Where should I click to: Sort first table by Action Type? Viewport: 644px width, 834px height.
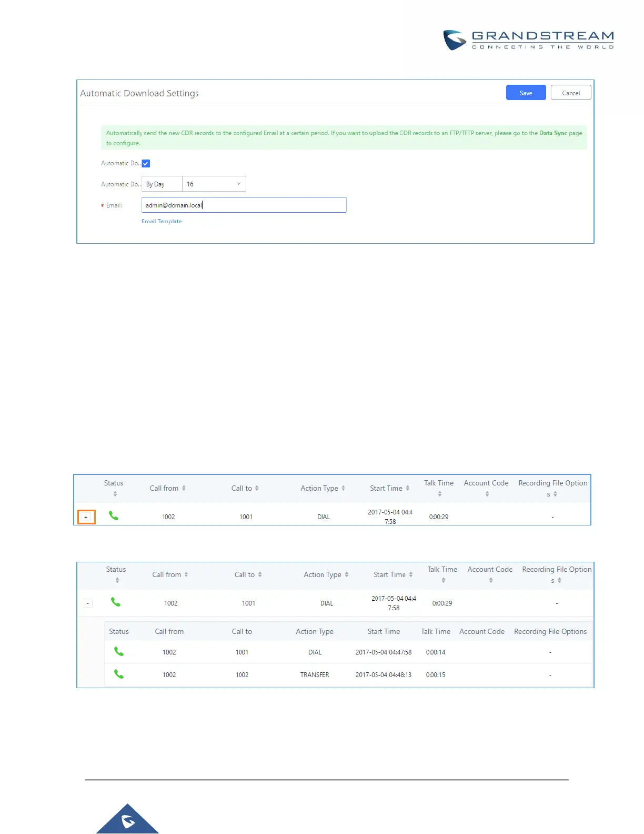click(343, 488)
